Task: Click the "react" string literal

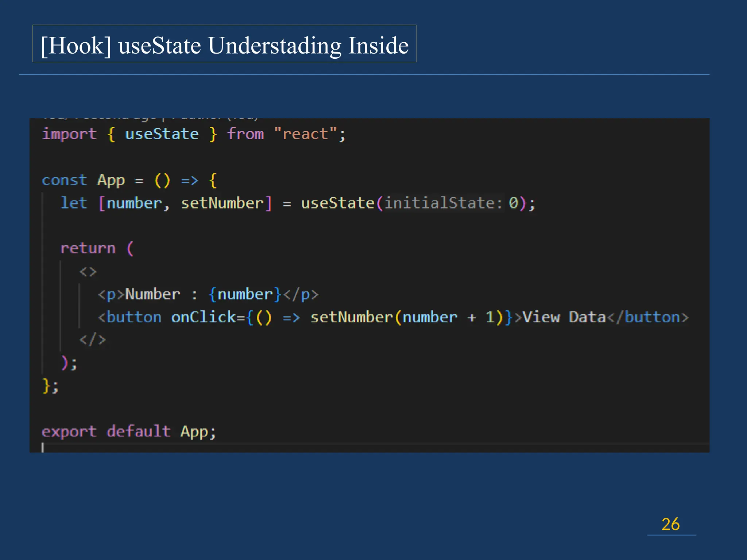Action: tap(305, 135)
